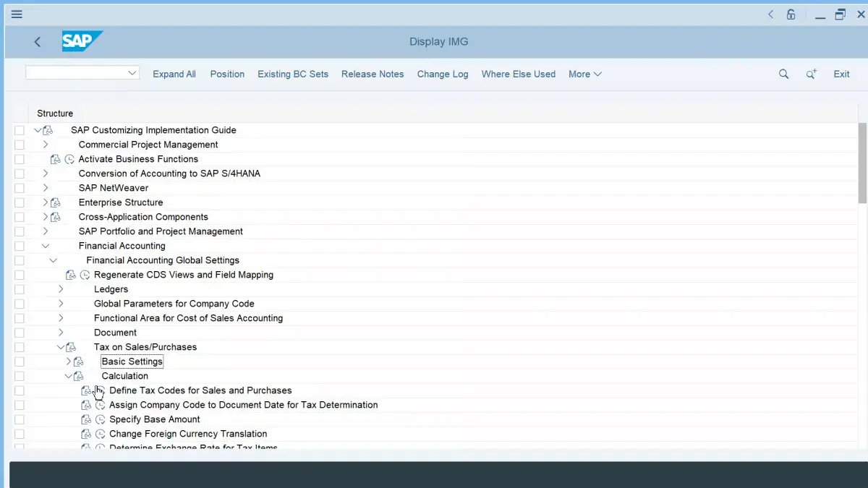
Task: Check the box for SAP NetWeaver row
Action: pyautogui.click(x=20, y=188)
